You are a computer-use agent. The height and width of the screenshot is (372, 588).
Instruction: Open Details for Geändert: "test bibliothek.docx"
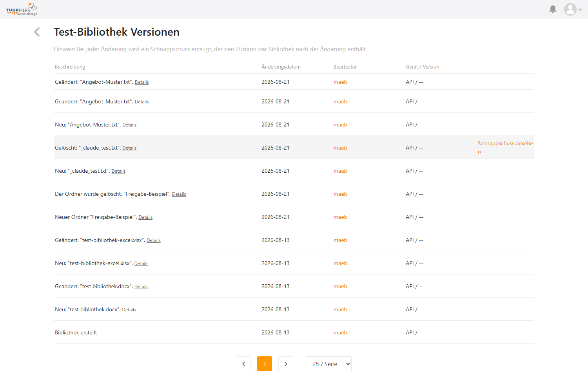point(141,287)
